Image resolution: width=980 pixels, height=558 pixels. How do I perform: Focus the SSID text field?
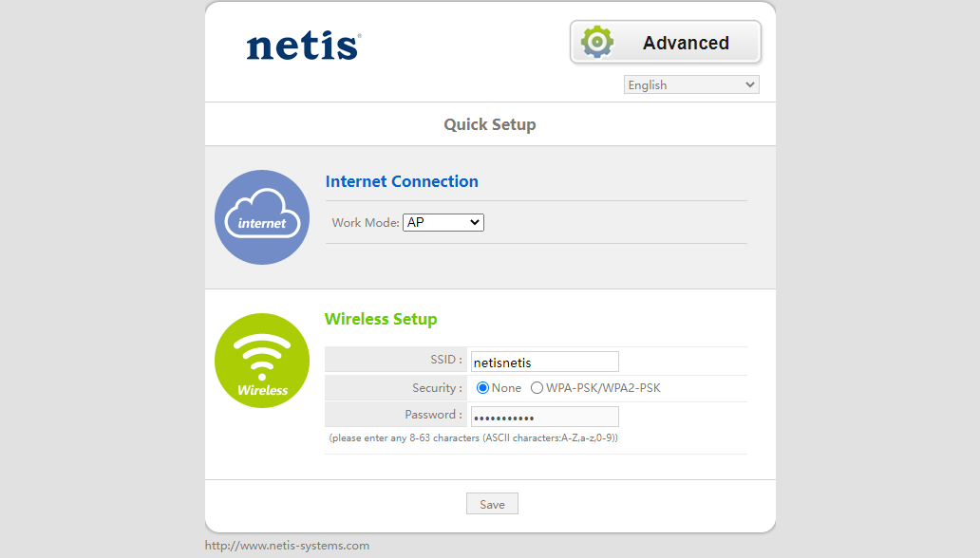(x=544, y=362)
